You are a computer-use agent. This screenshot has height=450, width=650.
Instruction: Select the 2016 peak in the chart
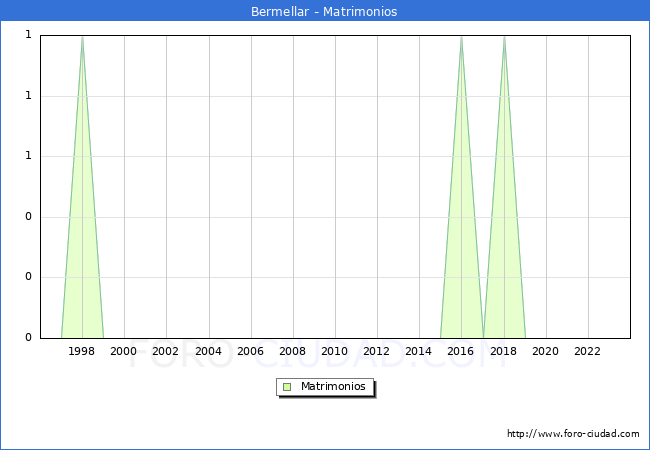pyautogui.click(x=461, y=37)
